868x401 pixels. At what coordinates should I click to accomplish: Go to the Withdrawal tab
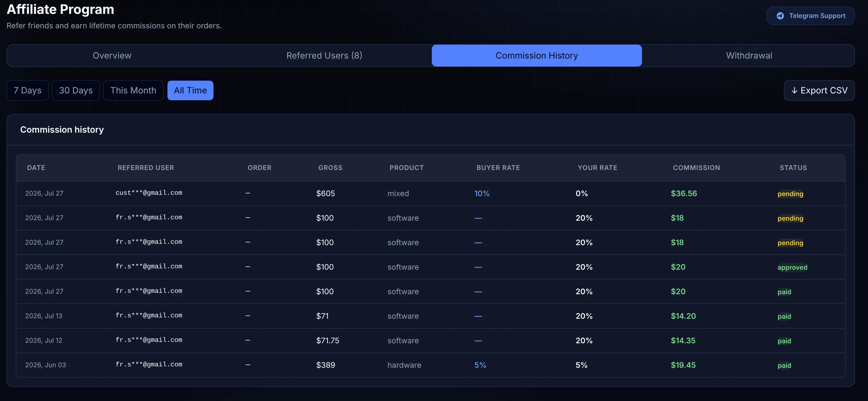tap(749, 56)
